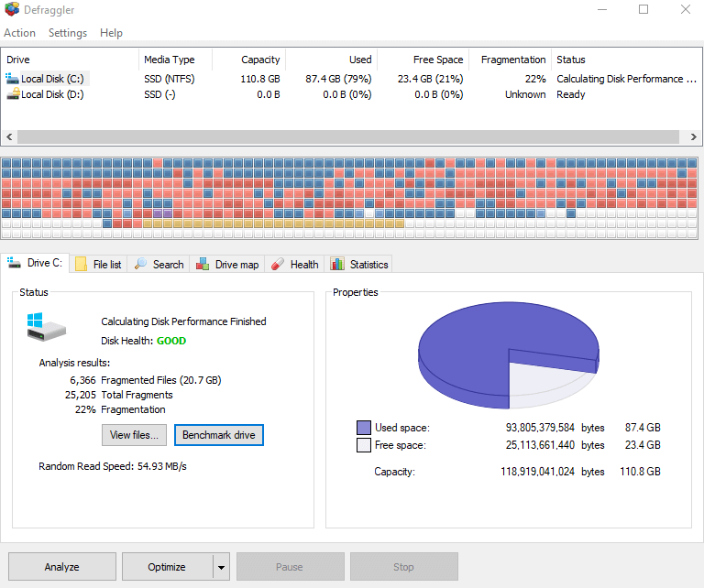Select the Local Disk (D:) drive icon
The image size is (704, 588).
(x=13, y=94)
